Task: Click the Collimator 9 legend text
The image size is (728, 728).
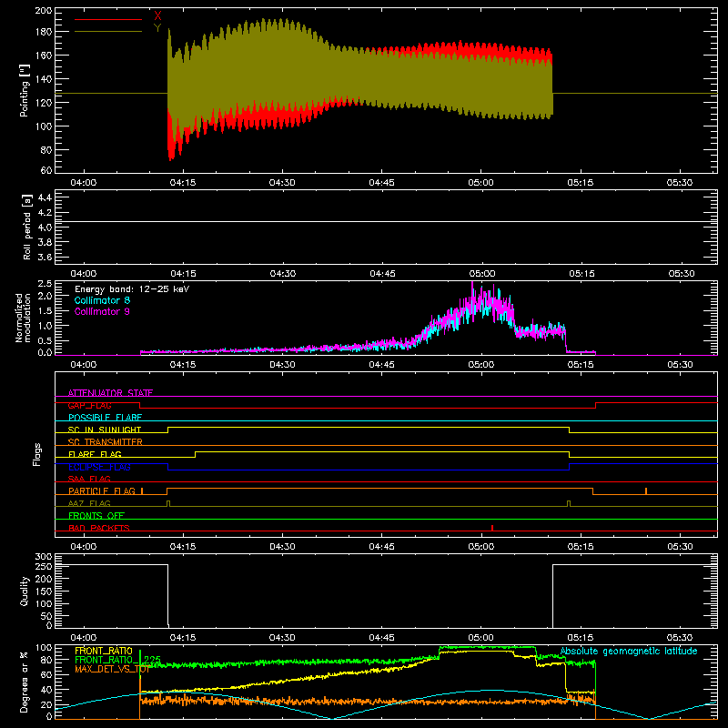Action: pos(102,311)
